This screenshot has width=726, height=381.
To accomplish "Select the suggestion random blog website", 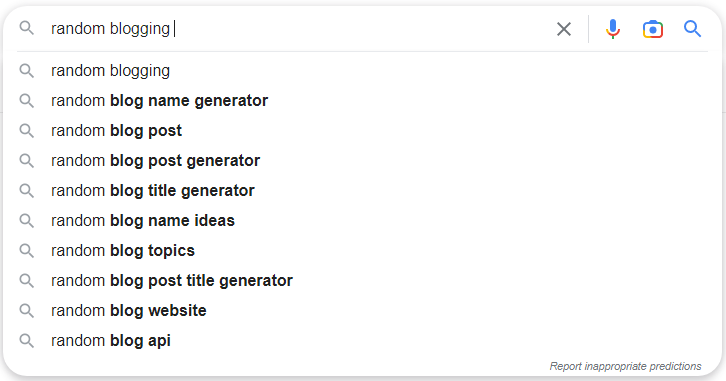I will point(363,311).
